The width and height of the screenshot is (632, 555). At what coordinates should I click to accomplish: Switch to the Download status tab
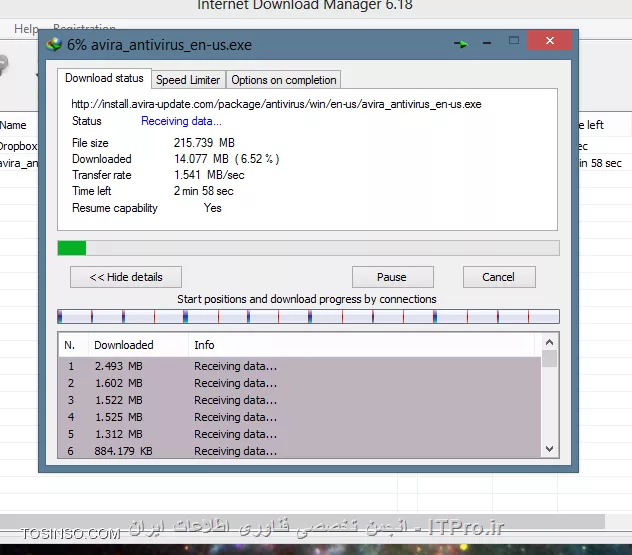tap(104, 78)
